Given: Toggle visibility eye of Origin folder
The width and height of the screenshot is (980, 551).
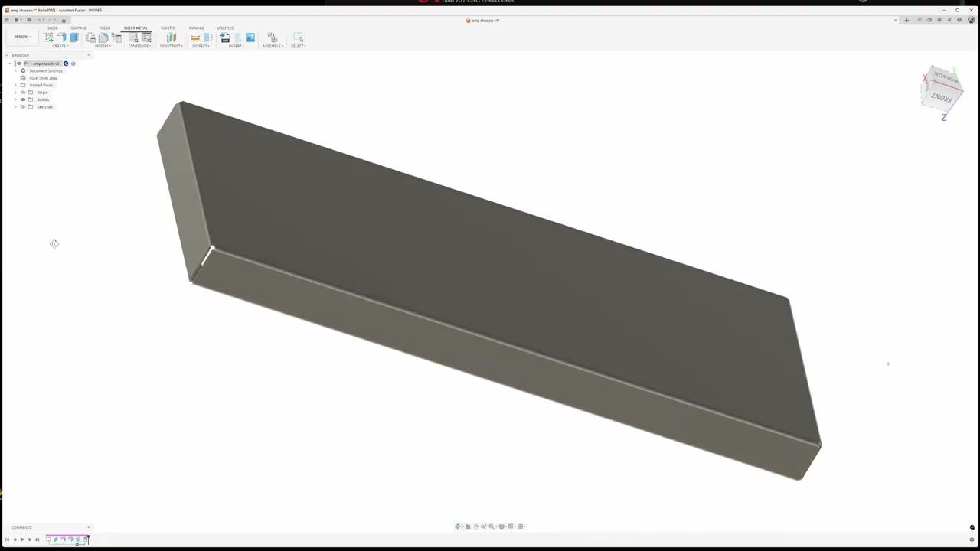Looking at the screenshot, I should [23, 93].
